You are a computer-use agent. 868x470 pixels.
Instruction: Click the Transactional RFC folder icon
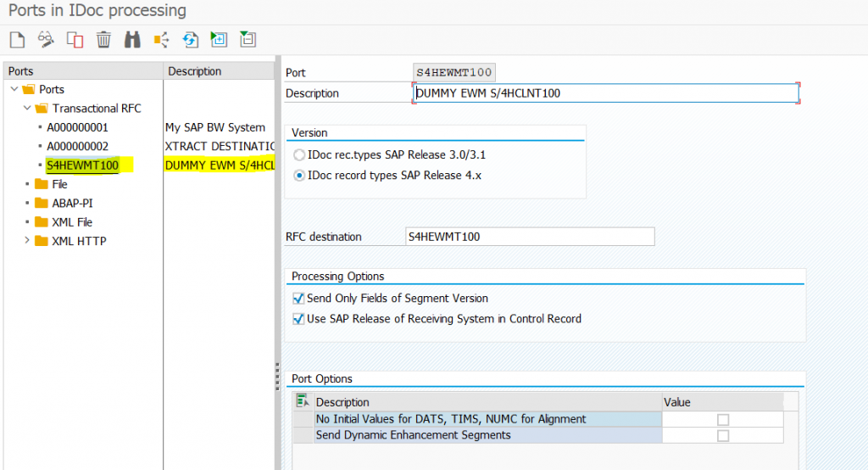click(42, 108)
